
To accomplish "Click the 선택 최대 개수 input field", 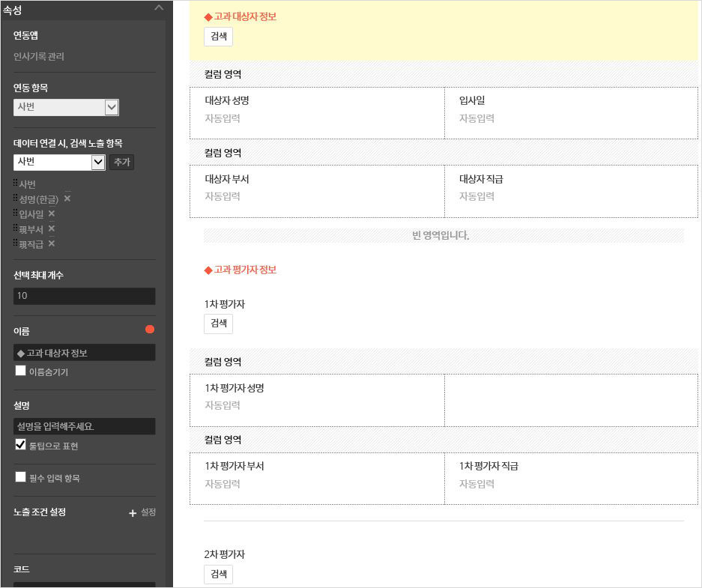I will [84, 296].
